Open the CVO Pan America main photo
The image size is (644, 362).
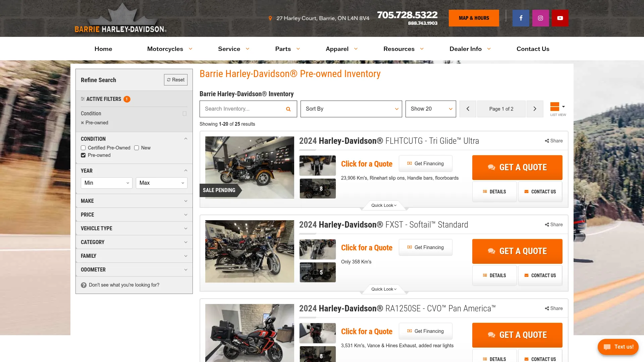point(250,333)
